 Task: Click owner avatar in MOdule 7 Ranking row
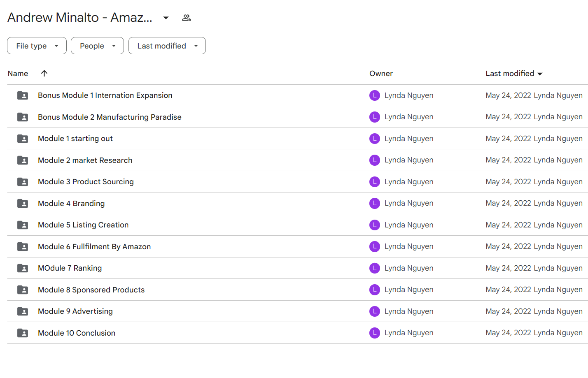tap(375, 268)
